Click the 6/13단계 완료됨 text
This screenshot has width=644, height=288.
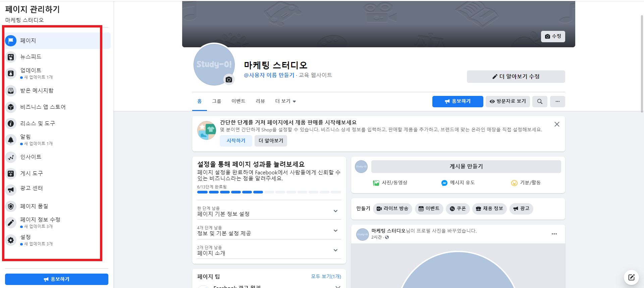pos(212,187)
